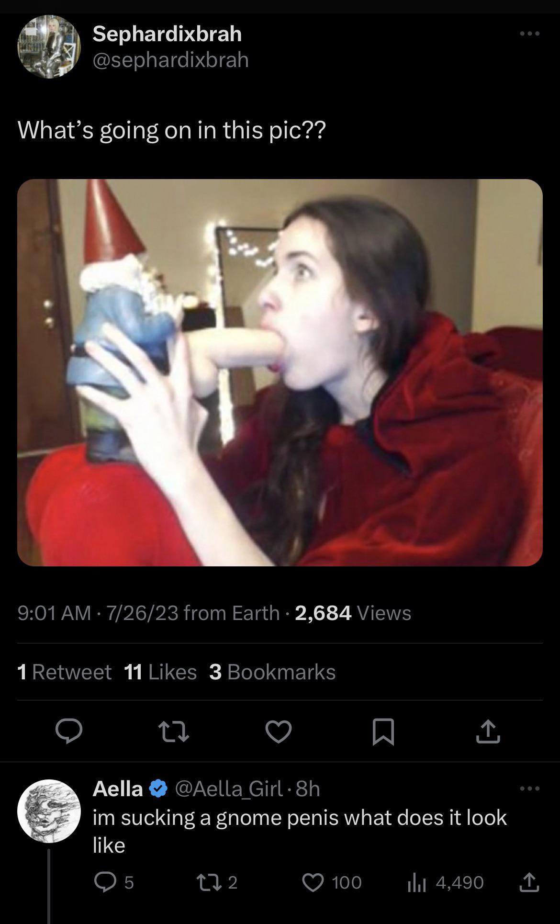This screenshot has width=560, height=924.
Task: Tap the @sephardixbrah handle
Action: tap(170, 60)
